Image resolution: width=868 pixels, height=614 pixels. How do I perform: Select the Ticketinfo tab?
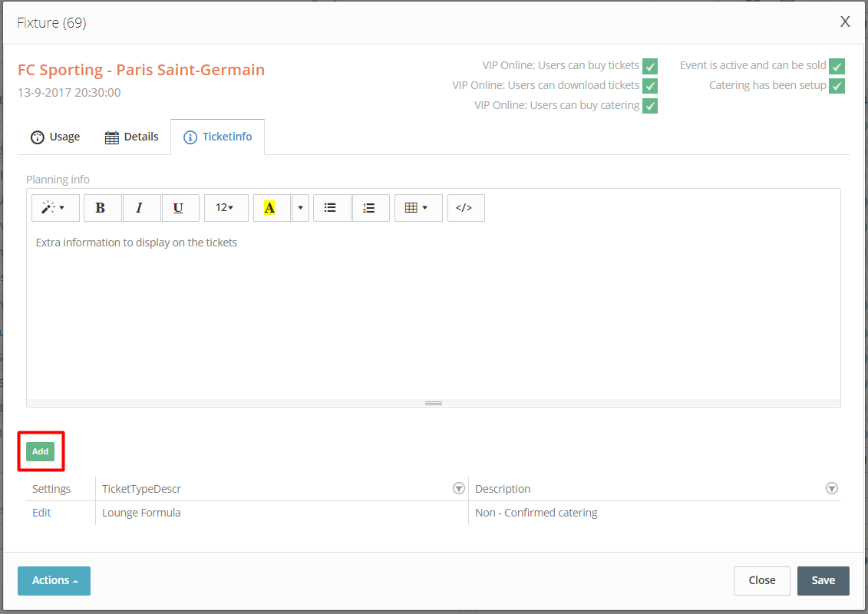tap(217, 137)
